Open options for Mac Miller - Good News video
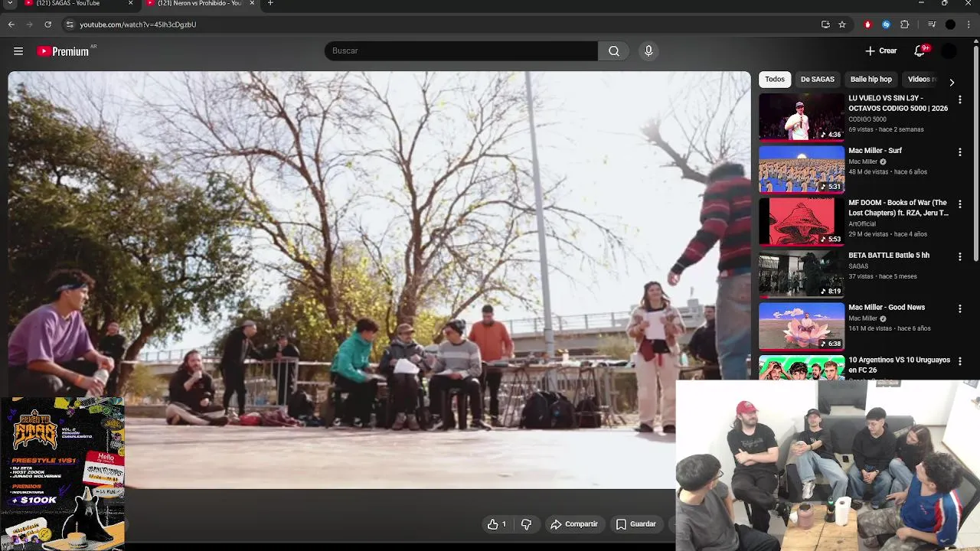The height and width of the screenshot is (551, 980). click(x=959, y=308)
